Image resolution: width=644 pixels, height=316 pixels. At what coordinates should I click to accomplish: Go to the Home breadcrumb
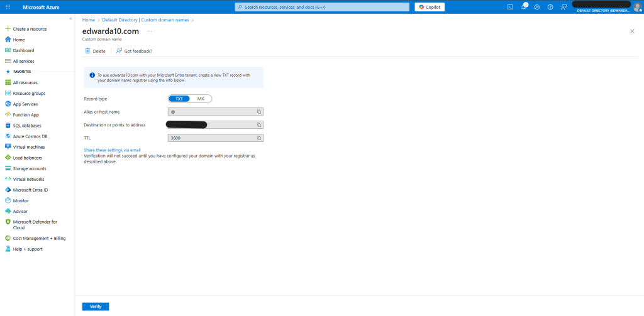tap(88, 19)
